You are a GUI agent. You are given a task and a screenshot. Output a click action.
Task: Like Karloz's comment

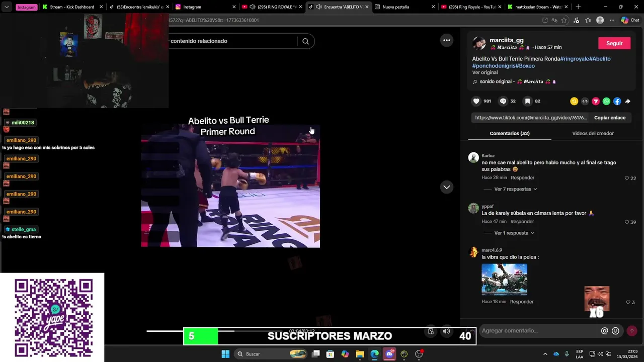pyautogui.click(x=627, y=178)
